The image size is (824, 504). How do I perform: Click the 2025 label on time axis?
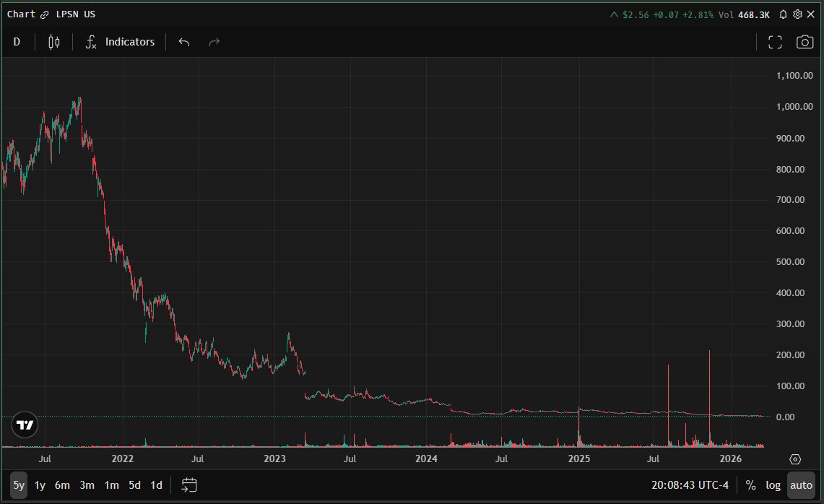[x=579, y=459]
